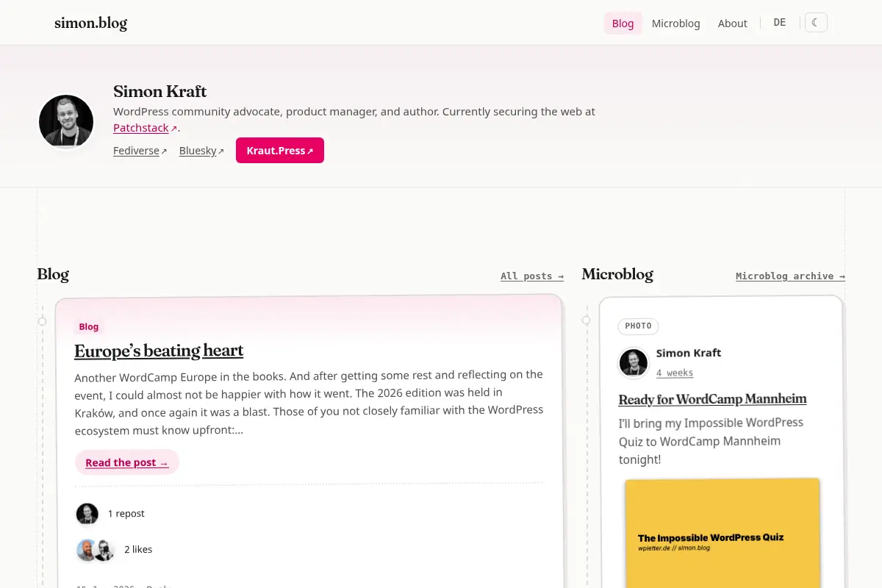Open the Fediverse profile link

140,151
